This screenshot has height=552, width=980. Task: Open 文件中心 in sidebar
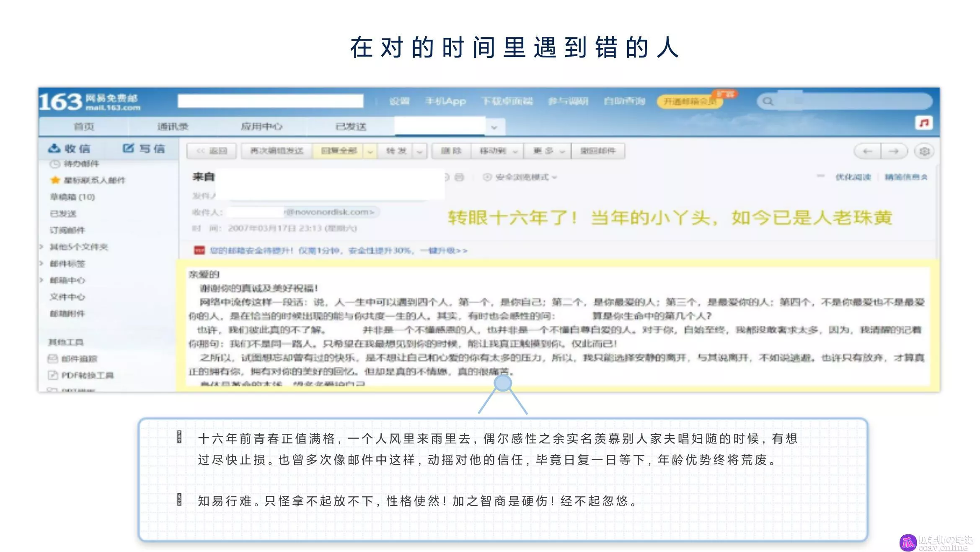[x=67, y=296]
